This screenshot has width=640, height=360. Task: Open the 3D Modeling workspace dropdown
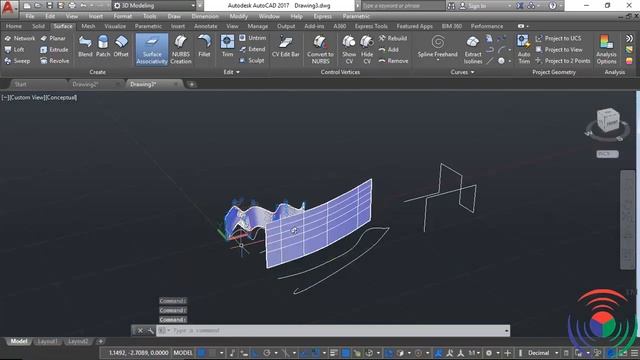click(154, 6)
